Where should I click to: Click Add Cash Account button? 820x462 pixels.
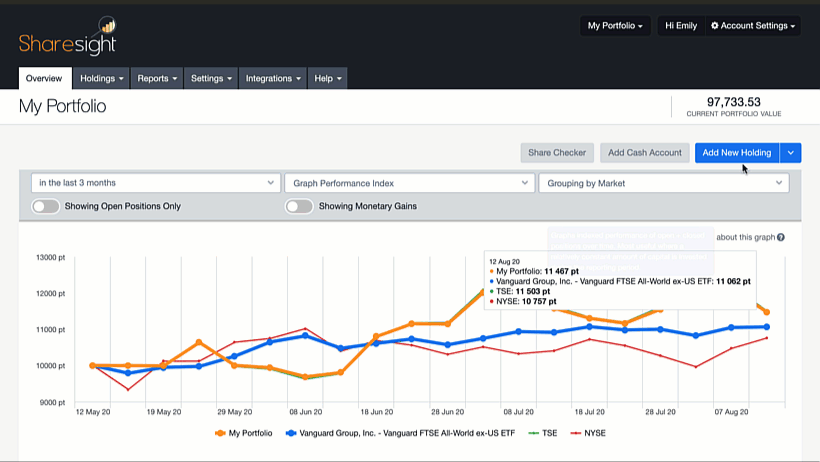coord(645,153)
